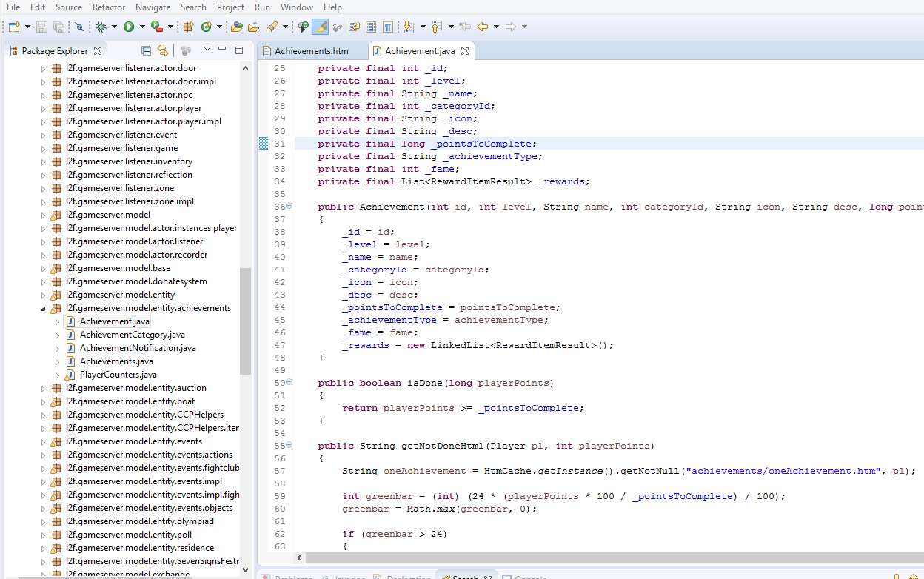Click the green Run button

(129, 27)
